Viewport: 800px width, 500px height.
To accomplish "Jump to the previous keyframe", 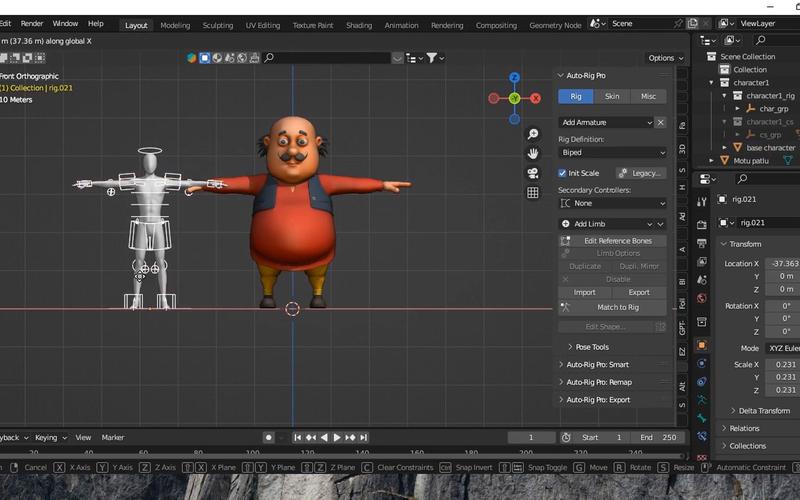I will point(310,437).
